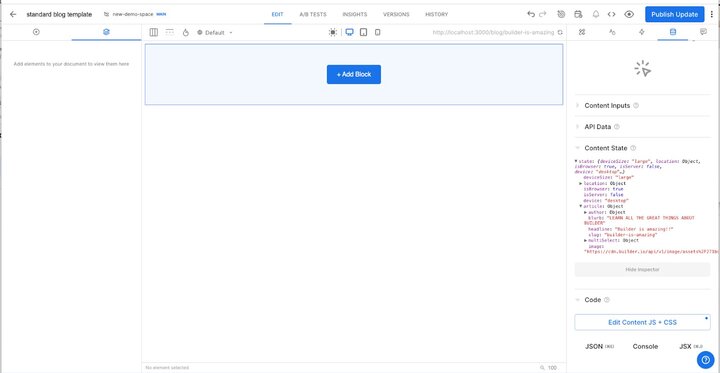
Task: Click the standard blog template title
Action: [59, 14]
